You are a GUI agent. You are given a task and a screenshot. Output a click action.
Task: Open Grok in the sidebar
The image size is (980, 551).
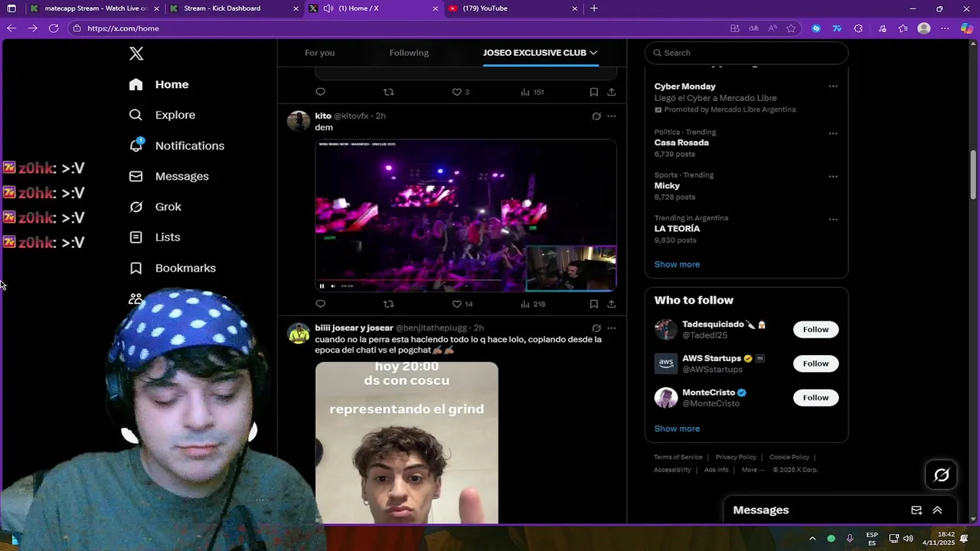[x=155, y=207]
